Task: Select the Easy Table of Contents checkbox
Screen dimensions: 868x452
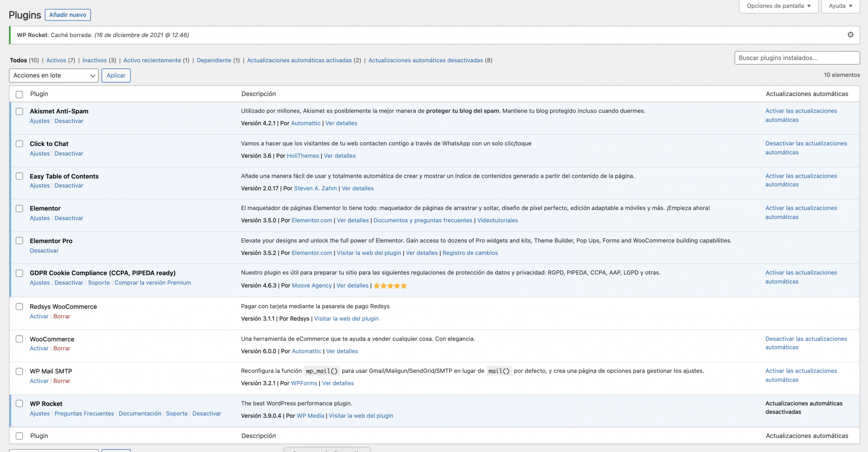Action: (19, 176)
